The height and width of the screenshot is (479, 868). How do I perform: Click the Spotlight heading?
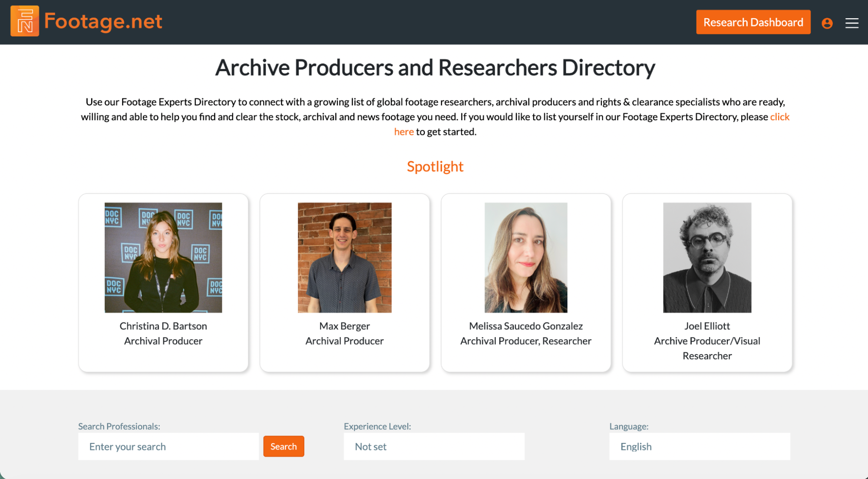click(435, 166)
